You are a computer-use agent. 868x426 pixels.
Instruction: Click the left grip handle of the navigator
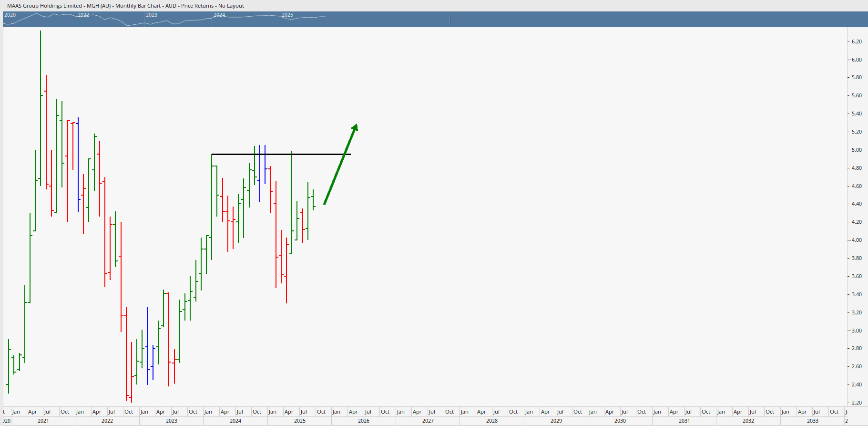(x=5, y=20)
